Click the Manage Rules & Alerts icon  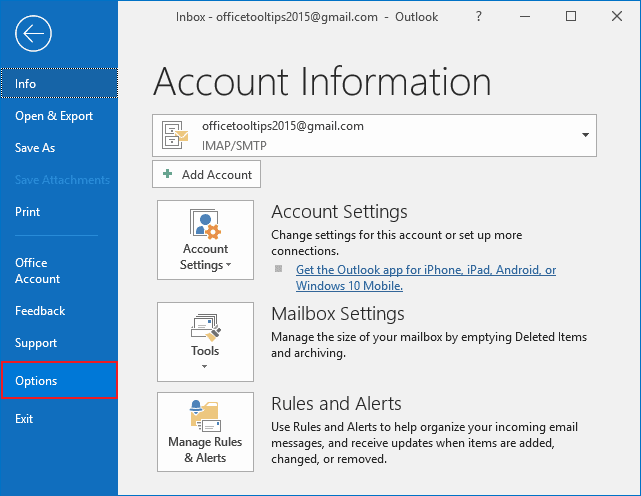tap(205, 415)
